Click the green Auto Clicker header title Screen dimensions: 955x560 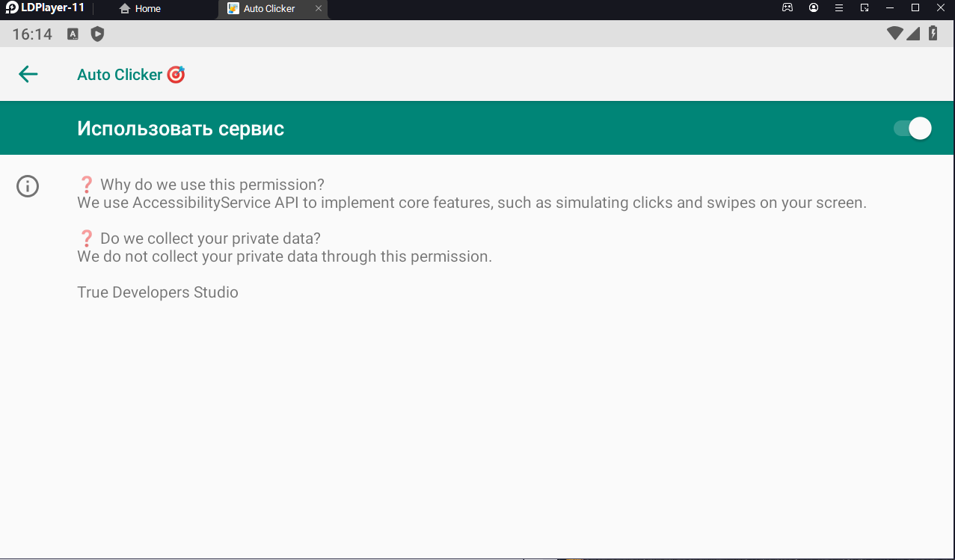(120, 75)
